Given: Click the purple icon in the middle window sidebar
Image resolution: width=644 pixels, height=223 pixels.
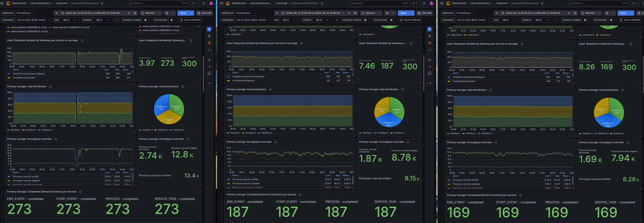Looking at the screenshot, I should click(430, 74).
